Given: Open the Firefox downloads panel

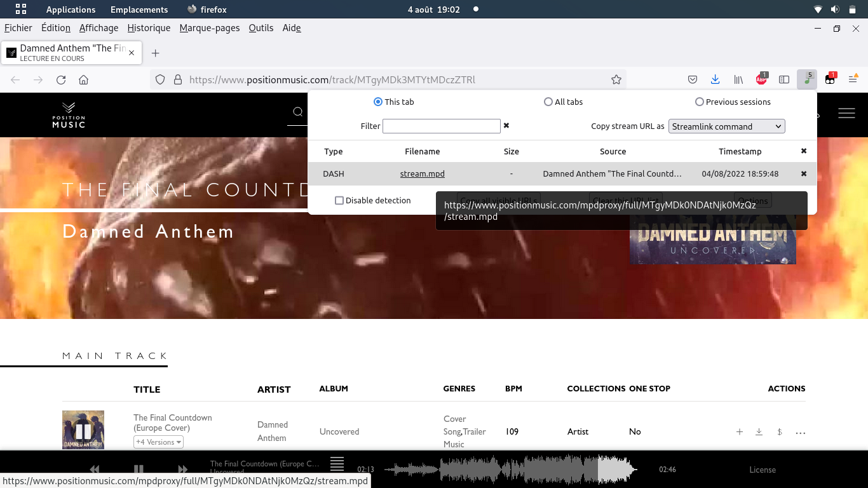Looking at the screenshot, I should [715, 80].
